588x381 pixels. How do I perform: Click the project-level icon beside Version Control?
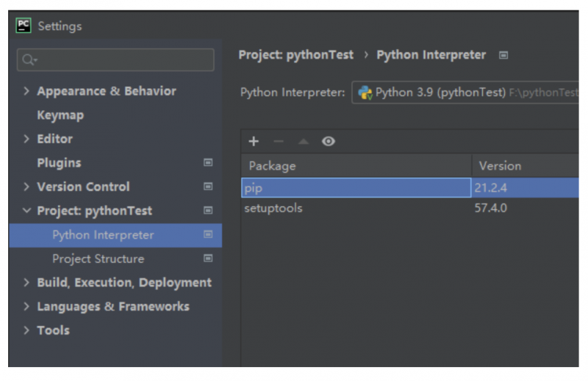coord(208,187)
